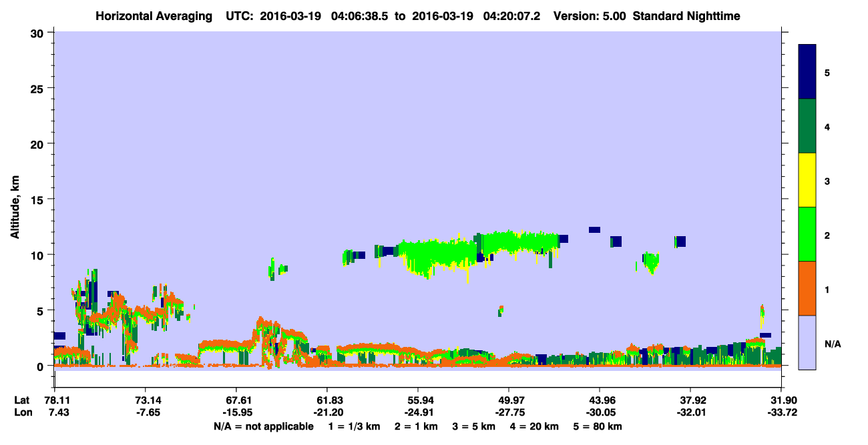Screen dimensions: 868x445
Task: Click 'N/A = not applicable' legend text
Action: pyautogui.click(x=263, y=426)
